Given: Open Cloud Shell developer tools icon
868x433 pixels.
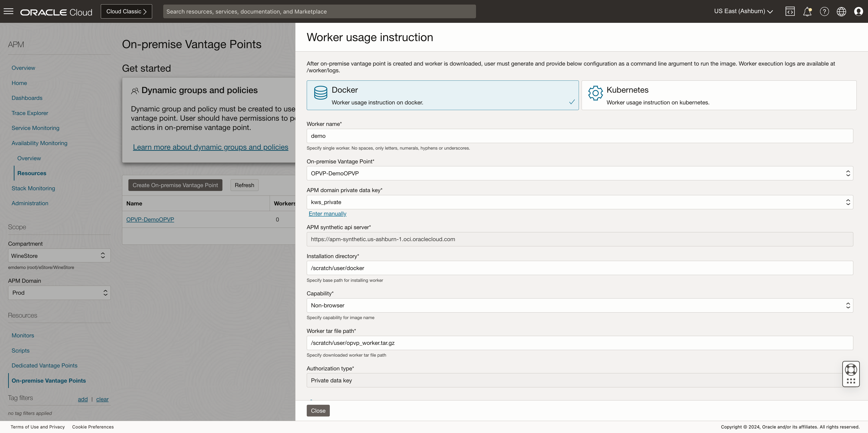Looking at the screenshot, I should [x=790, y=12].
